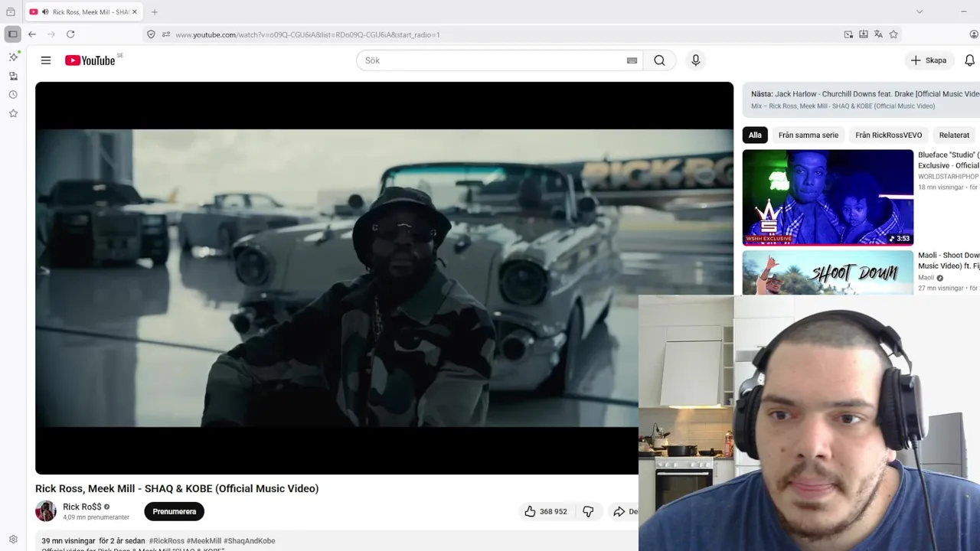Image resolution: width=980 pixels, height=551 pixels.
Task: Click the video title SHAQ & KOBE text
Action: [x=178, y=488]
